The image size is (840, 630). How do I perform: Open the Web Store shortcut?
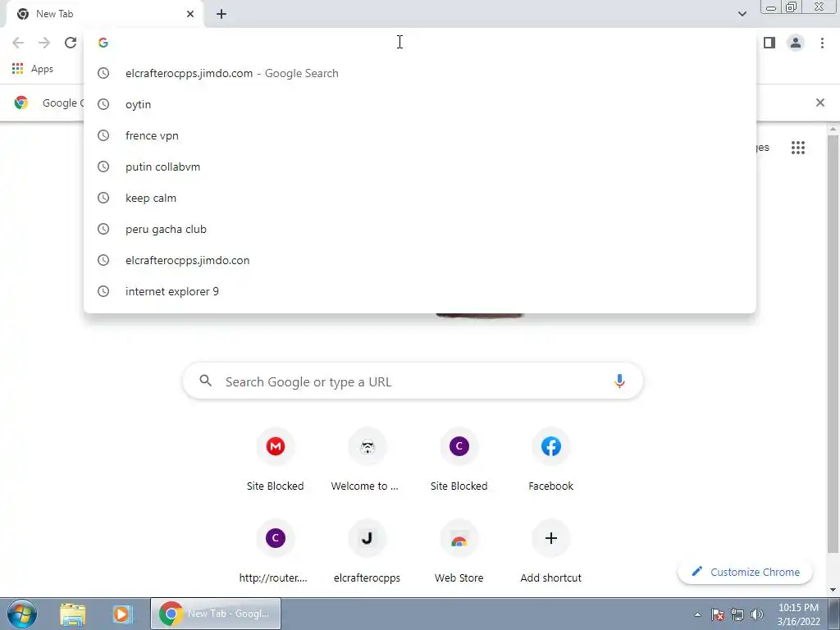(x=459, y=552)
